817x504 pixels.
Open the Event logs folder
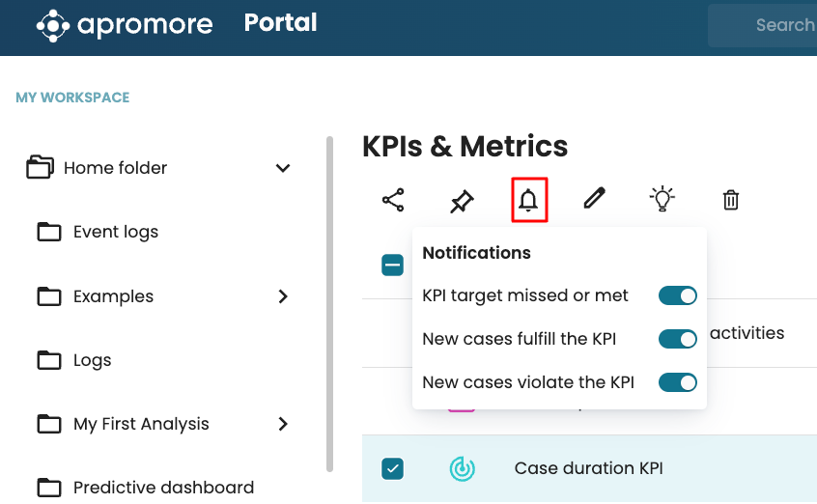[115, 232]
